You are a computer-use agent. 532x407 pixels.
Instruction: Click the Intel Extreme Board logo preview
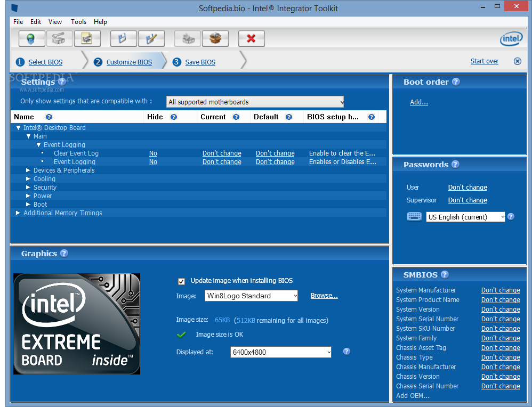[77, 324]
